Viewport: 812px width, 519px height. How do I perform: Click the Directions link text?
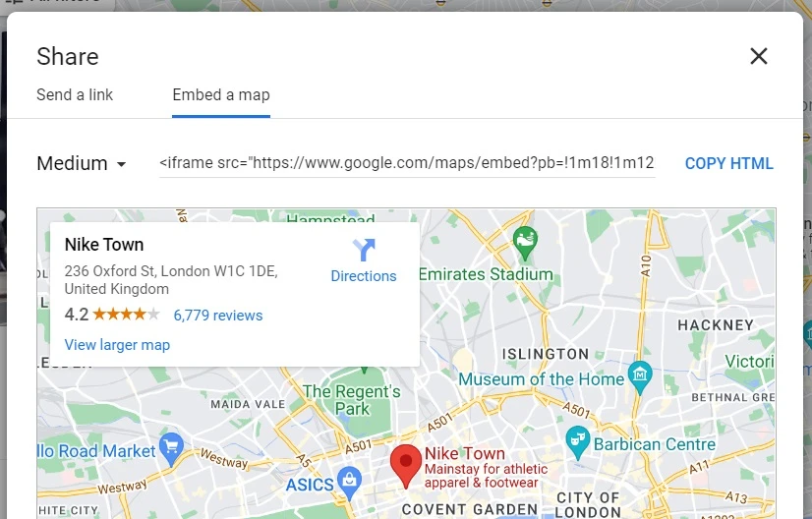point(364,276)
